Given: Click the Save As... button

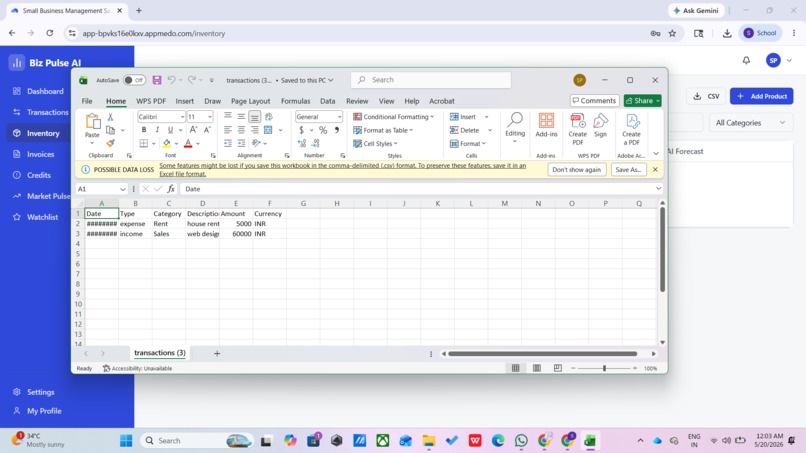Looking at the screenshot, I should click(628, 170).
